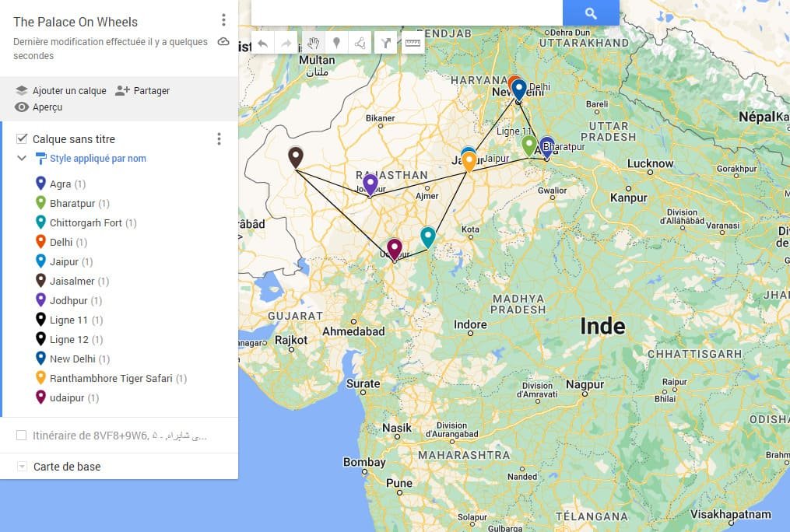790x532 pixels.
Task: Click the purple Jodhpur marker on the map
Action: 370,184
